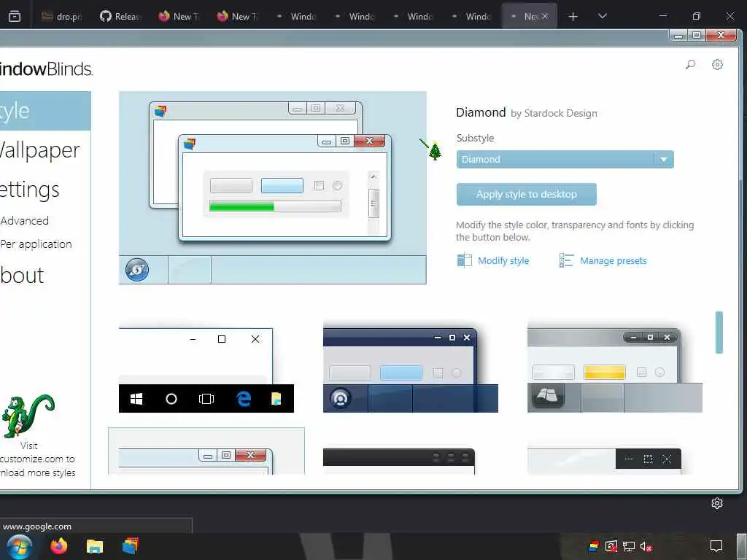
Task: Click the muted volume tray icon
Action: pos(646,546)
